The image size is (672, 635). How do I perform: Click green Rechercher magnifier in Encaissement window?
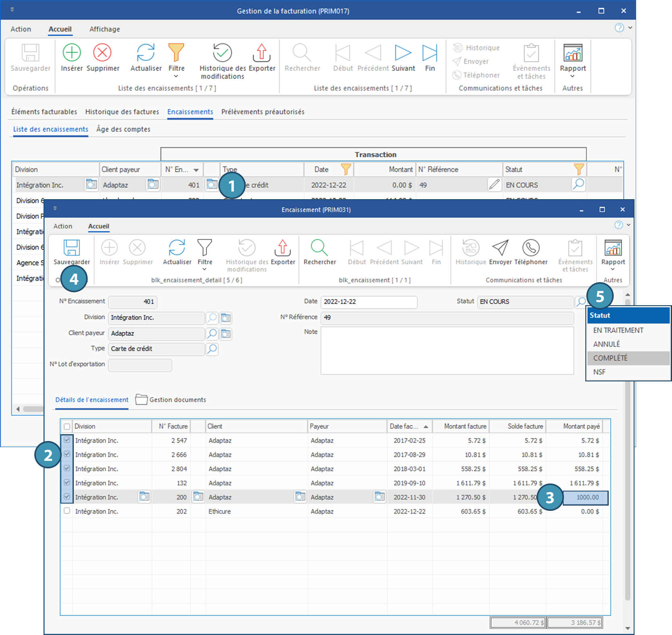tap(319, 248)
